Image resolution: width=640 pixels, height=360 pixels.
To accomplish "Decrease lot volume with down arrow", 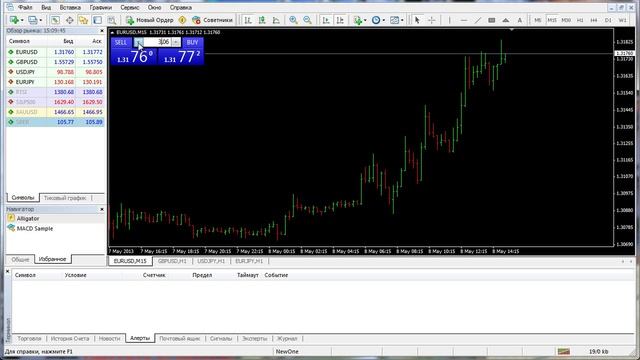I will click(x=138, y=42).
